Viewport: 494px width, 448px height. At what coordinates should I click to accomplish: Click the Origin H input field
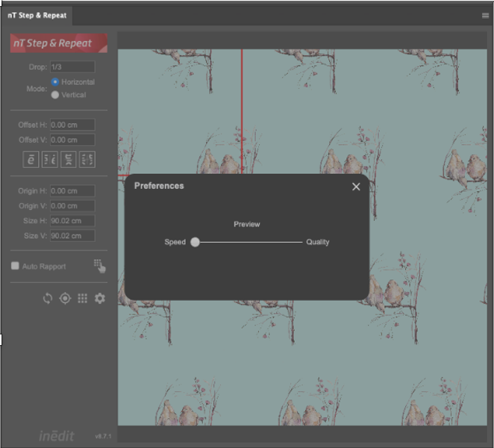(72, 190)
